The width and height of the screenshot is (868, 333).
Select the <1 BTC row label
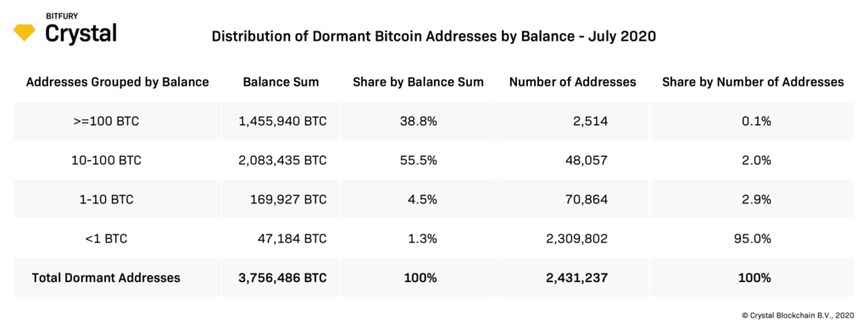[x=106, y=239]
